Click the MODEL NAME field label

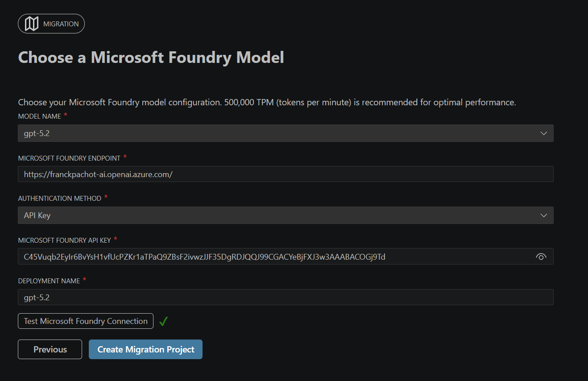tap(39, 116)
